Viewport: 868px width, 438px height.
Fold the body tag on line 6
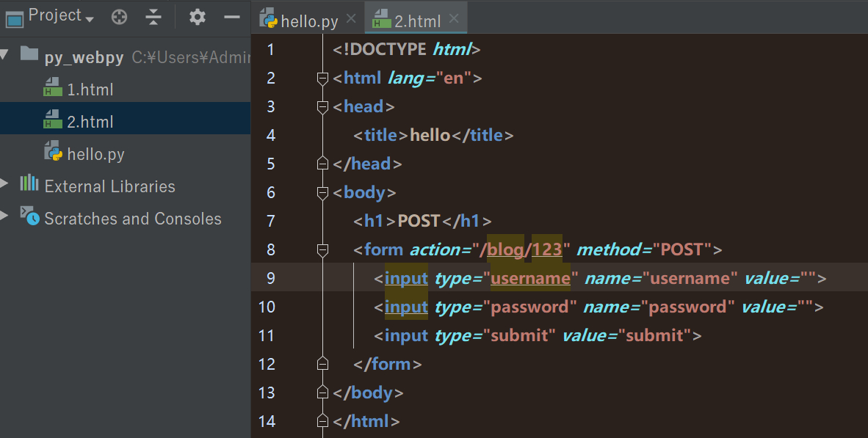pyautogui.click(x=322, y=193)
